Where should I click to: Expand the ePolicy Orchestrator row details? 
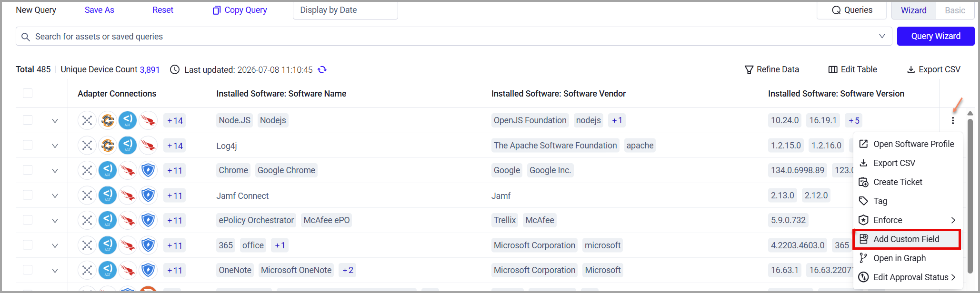55,221
